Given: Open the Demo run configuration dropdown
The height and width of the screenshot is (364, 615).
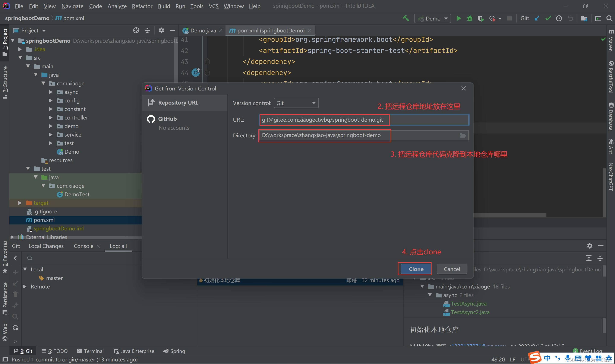Looking at the screenshot, I should coord(433,19).
